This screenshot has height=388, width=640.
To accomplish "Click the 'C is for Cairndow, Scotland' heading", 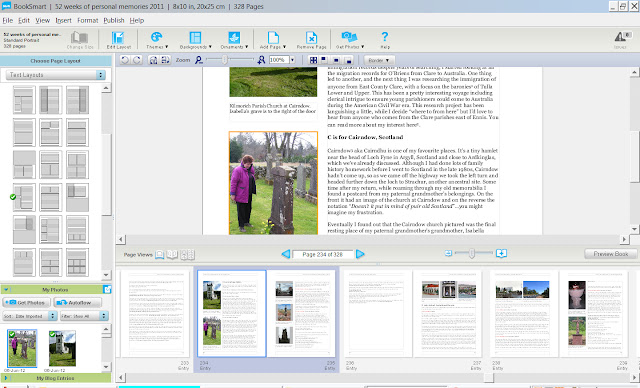I will [365, 137].
